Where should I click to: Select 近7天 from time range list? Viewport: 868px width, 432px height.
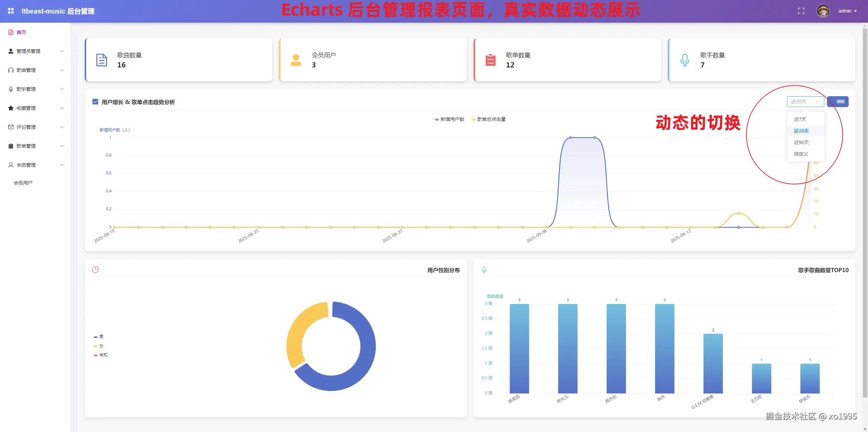click(x=800, y=119)
